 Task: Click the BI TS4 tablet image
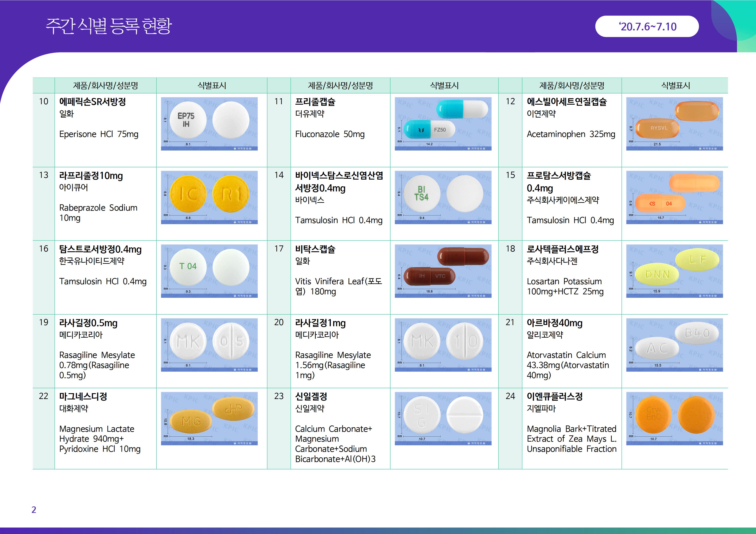tap(443, 197)
